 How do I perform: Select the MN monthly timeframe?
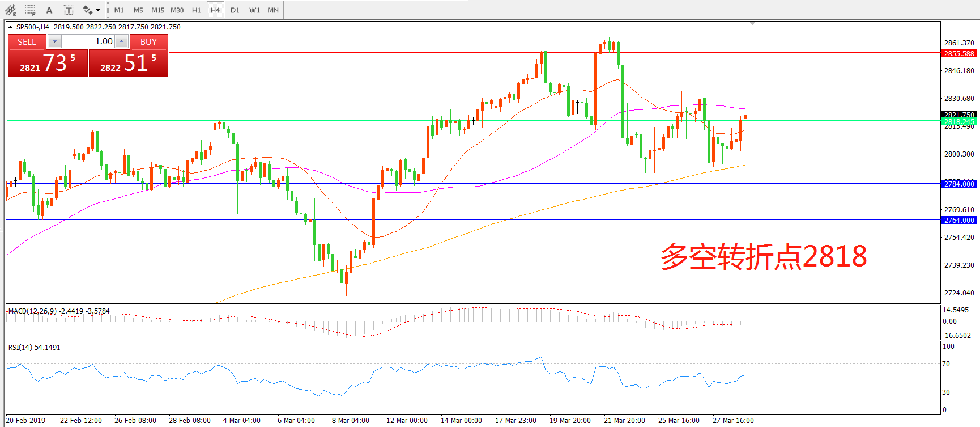coord(273,10)
